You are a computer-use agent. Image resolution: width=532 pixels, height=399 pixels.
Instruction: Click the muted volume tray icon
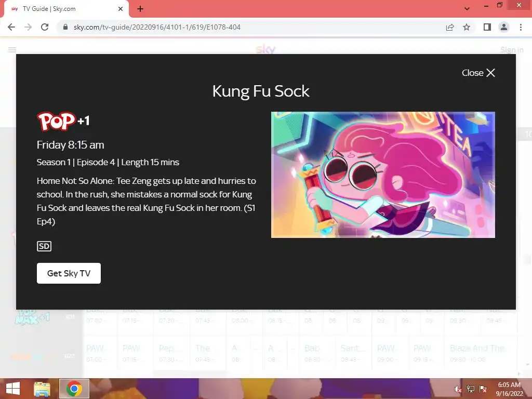(458, 389)
